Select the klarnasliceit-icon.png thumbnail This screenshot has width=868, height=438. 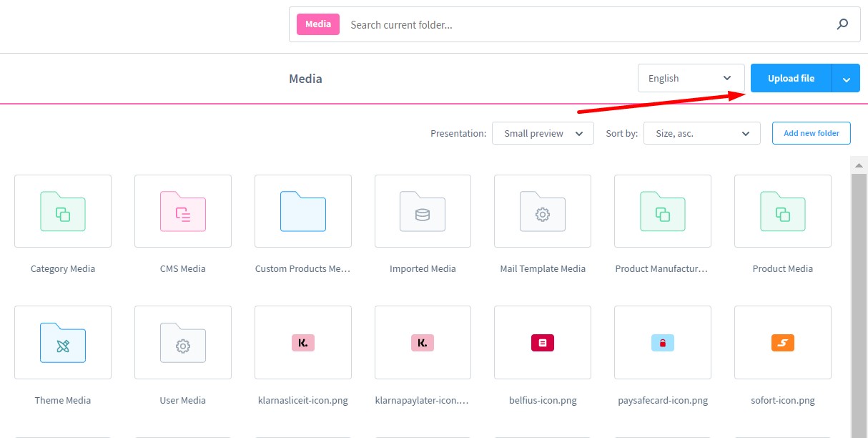(303, 343)
